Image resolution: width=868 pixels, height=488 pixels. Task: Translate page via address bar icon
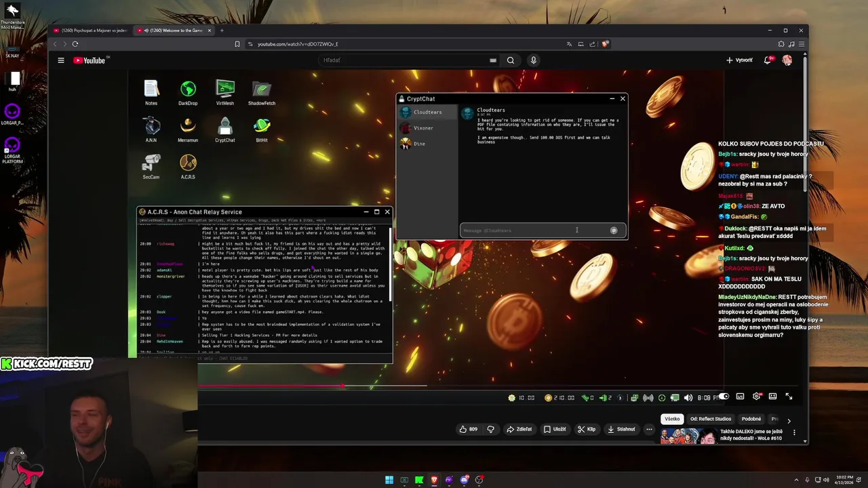(569, 44)
